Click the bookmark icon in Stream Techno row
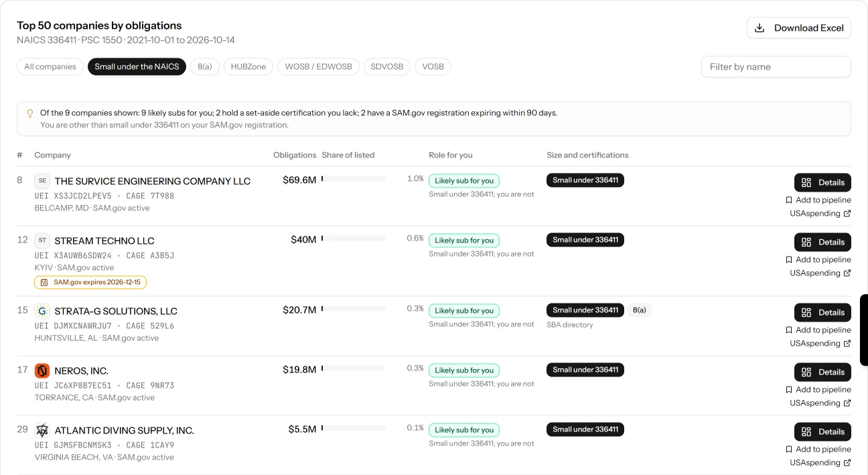 tap(789, 260)
